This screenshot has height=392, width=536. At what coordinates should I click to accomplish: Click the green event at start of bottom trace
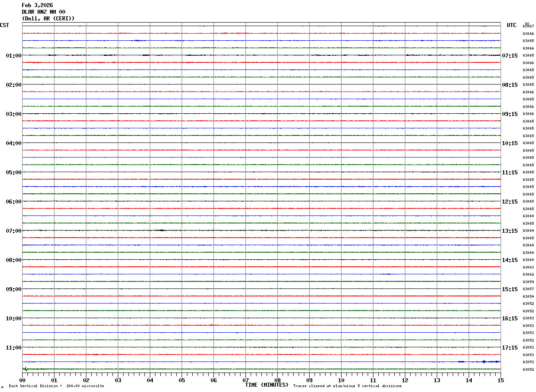pos(26,369)
